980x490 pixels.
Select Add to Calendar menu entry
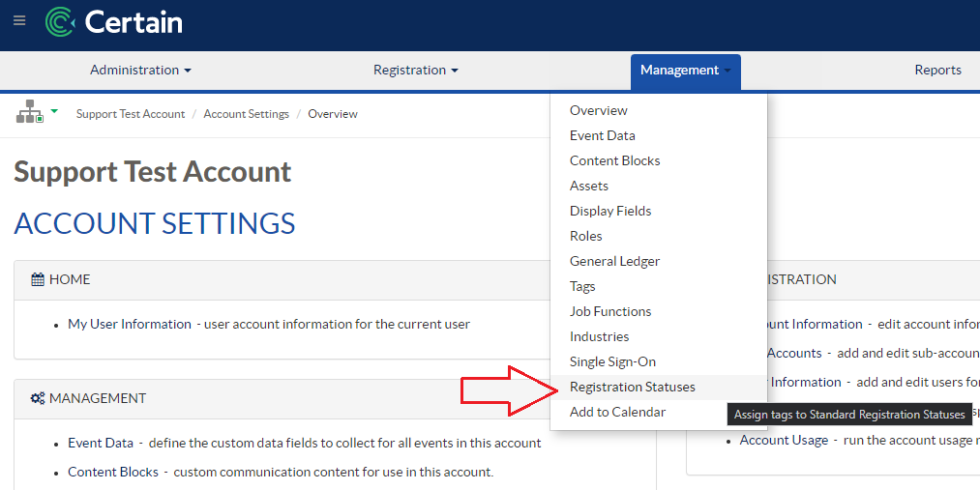(617, 412)
